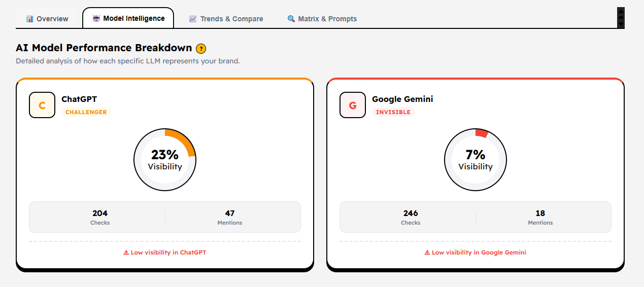Click the warning icon beside Gemini low visibility
Viewport: 644px width, 287px height.
tap(427, 253)
